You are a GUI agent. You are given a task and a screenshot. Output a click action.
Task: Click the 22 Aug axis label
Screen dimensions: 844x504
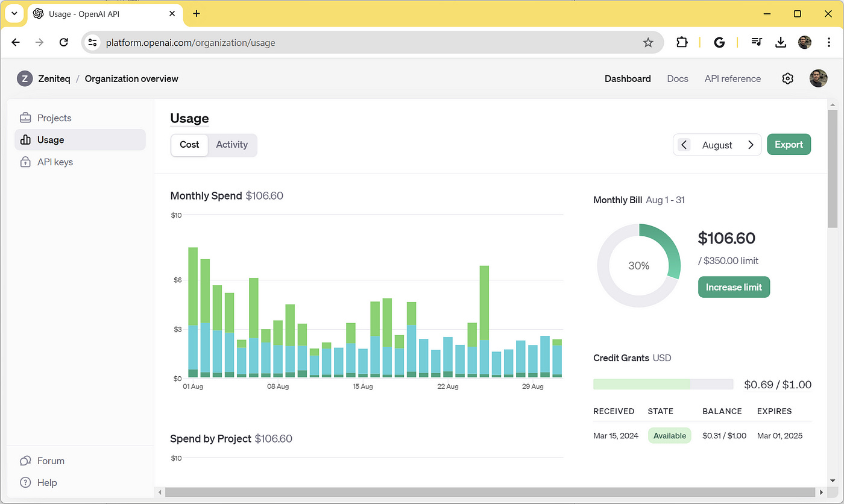coord(448,386)
